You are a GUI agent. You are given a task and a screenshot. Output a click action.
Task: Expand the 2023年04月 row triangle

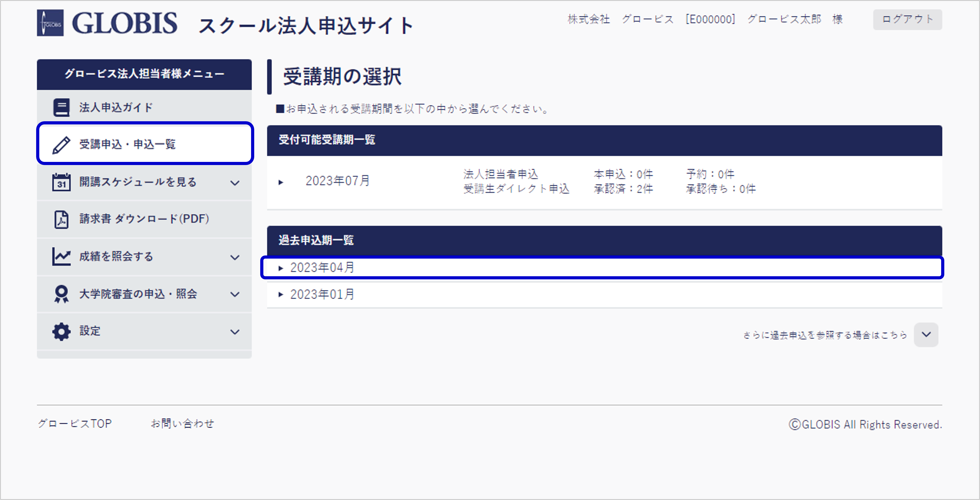[x=281, y=268]
